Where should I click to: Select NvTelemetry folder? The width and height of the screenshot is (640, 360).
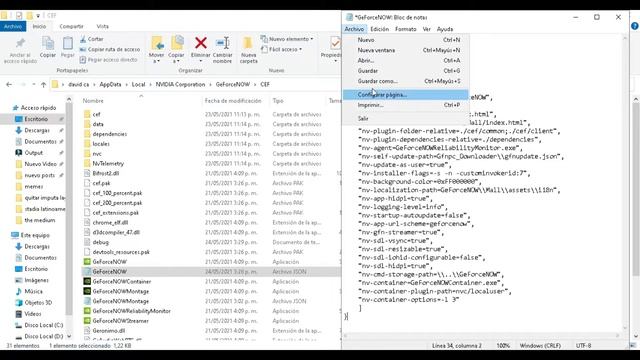(108, 163)
